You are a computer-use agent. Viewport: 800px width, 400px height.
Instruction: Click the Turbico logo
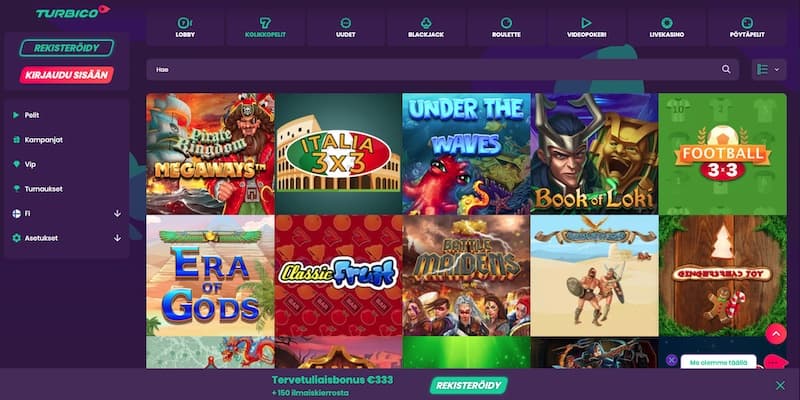[x=72, y=12]
